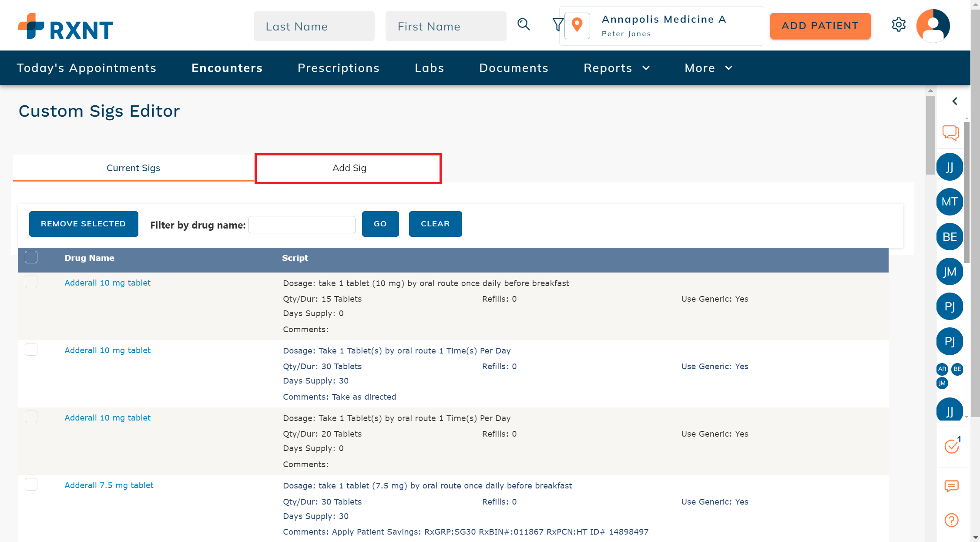This screenshot has height=542, width=980.
Task: Click the main content vertical scrollbar
Action: [930, 135]
